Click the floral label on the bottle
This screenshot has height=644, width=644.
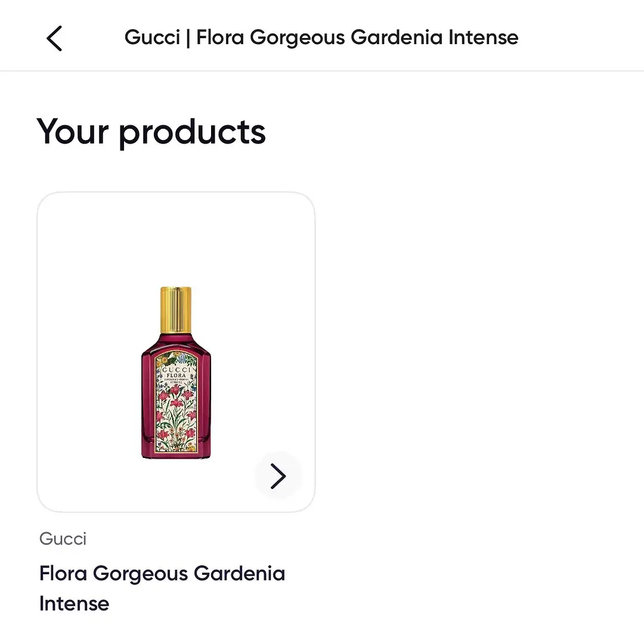point(176,402)
